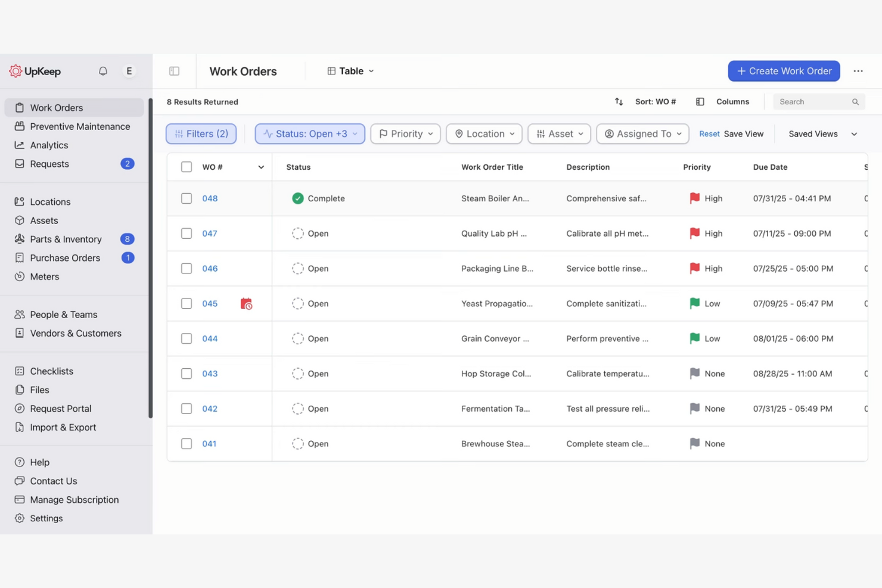The width and height of the screenshot is (882, 588).
Task: Check the box for work order 047
Action: [187, 234]
